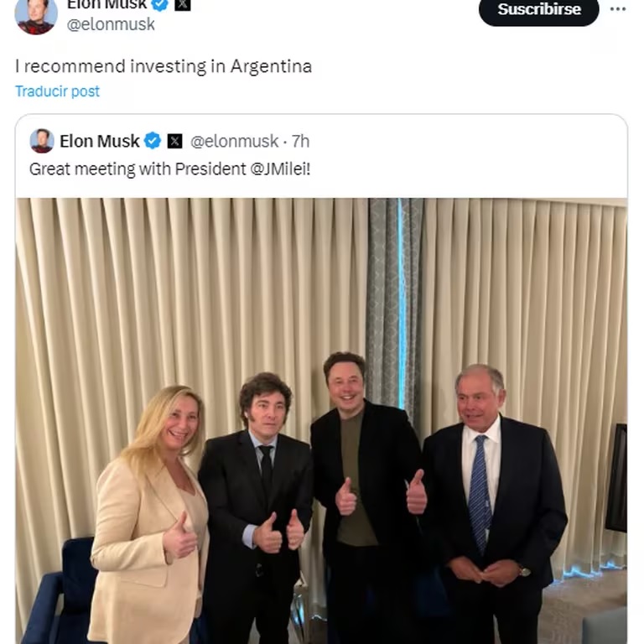644x644 pixels.
Task: Open the @JMilei mention
Action: [x=280, y=169]
